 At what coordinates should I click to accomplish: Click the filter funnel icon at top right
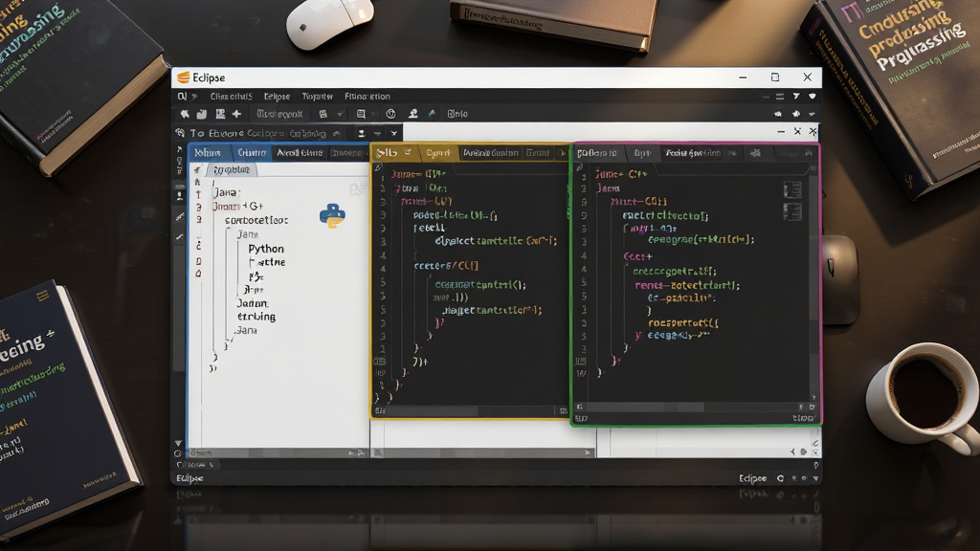pos(796,97)
